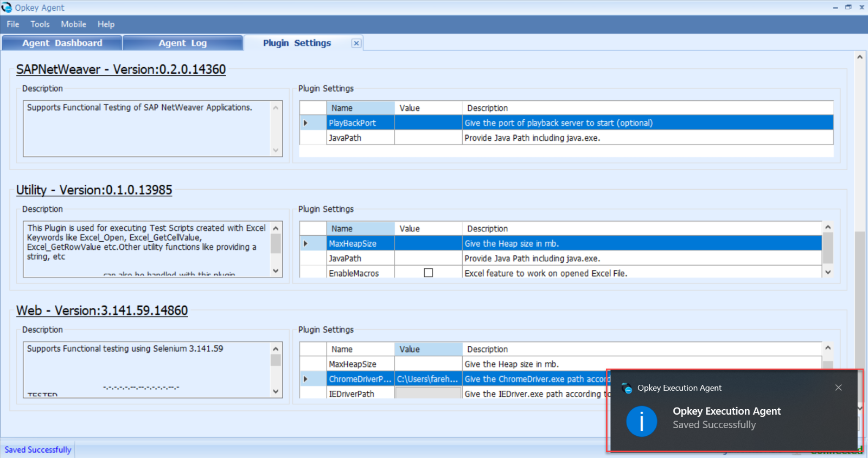This screenshot has height=458, width=868.
Task: Click the IEDriverPath value cell
Action: tap(428, 394)
